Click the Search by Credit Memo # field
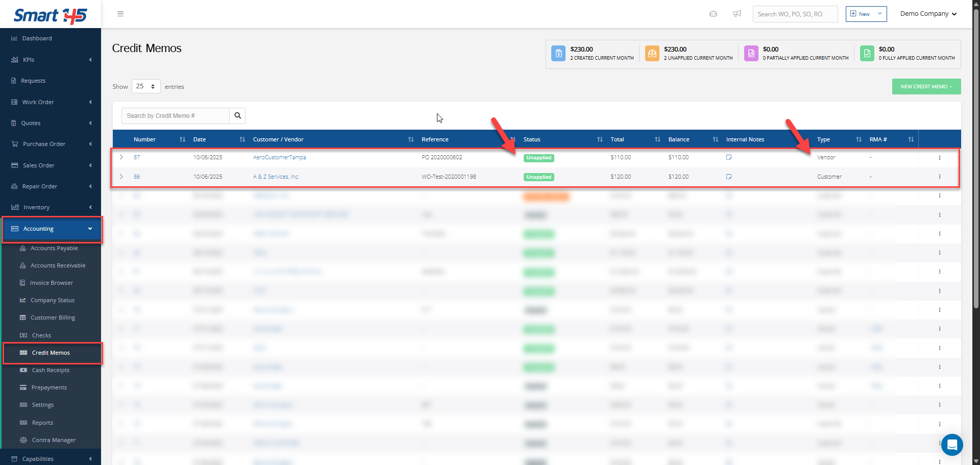This screenshot has height=465, width=980. [x=175, y=116]
